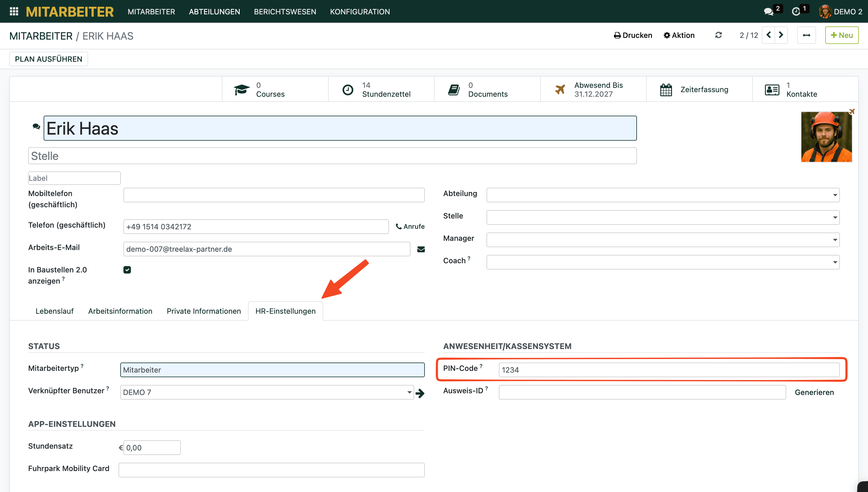Click the employee photo of Erik Haas
This screenshot has width=868, height=492.
(x=826, y=137)
